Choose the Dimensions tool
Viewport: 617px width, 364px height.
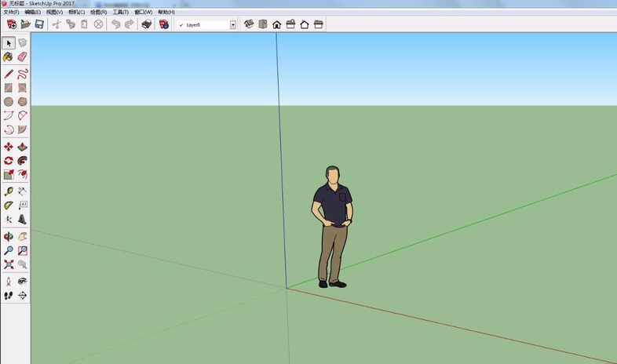(23, 191)
